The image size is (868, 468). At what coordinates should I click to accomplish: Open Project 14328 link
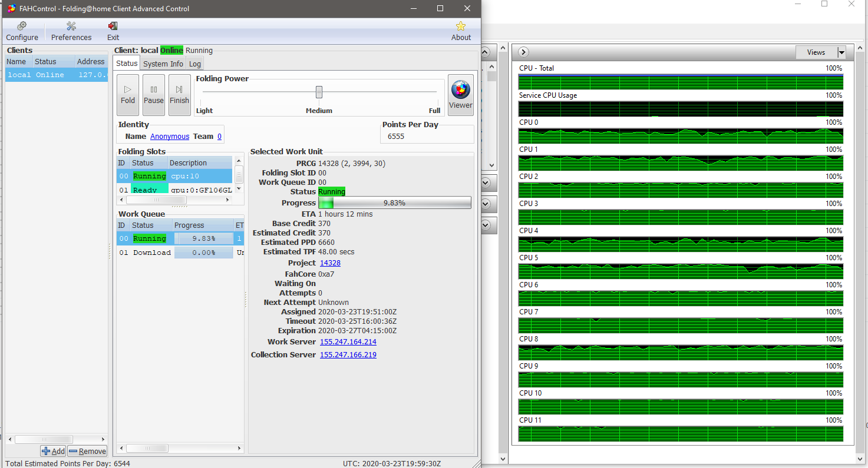330,263
